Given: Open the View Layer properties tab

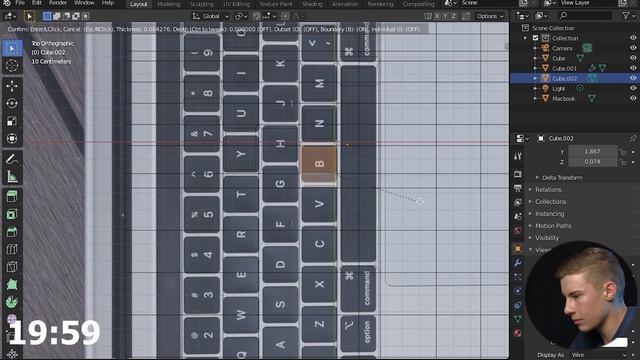Looking at the screenshot, I should [x=518, y=202].
